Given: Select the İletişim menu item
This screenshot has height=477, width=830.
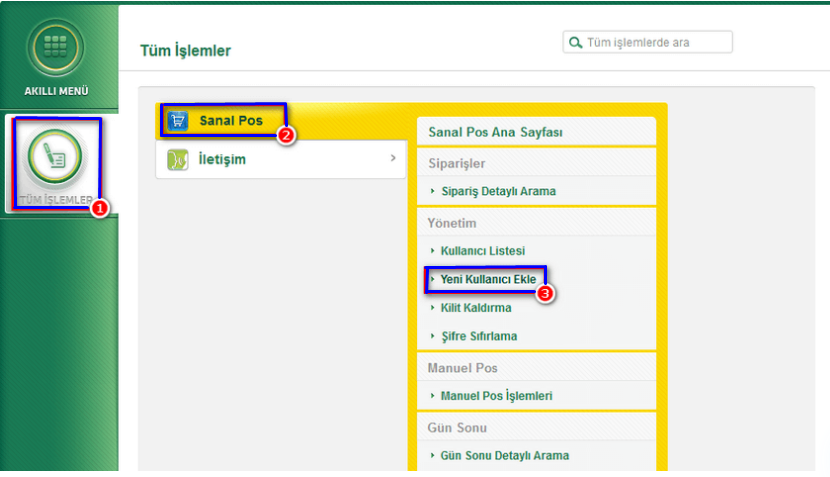Looking at the screenshot, I should click(x=222, y=159).
